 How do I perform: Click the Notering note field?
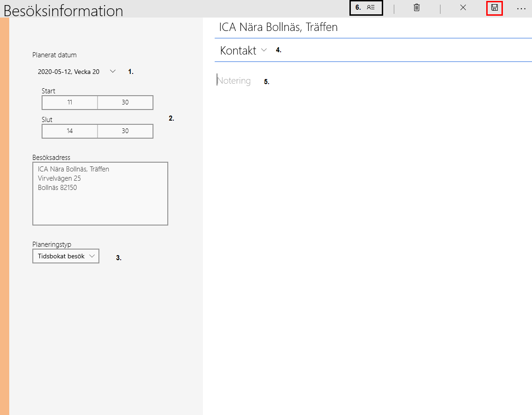pyautogui.click(x=234, y=81)
